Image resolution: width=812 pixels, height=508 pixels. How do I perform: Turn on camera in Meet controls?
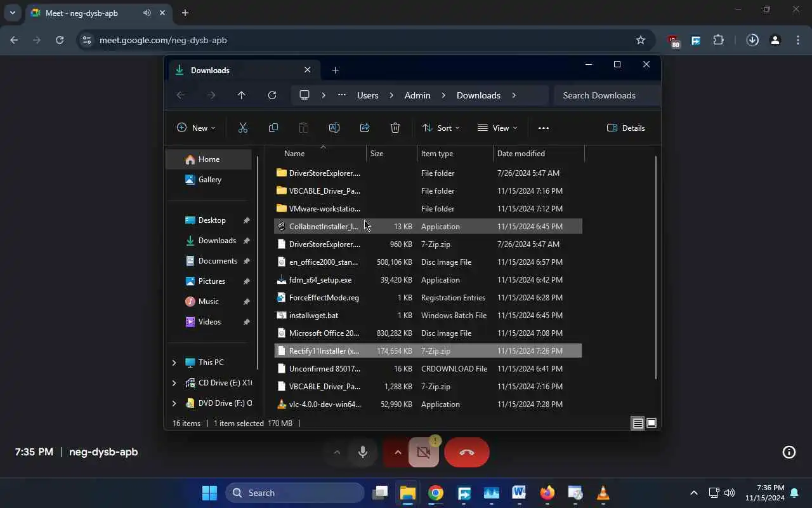click(x=424, y=452)
